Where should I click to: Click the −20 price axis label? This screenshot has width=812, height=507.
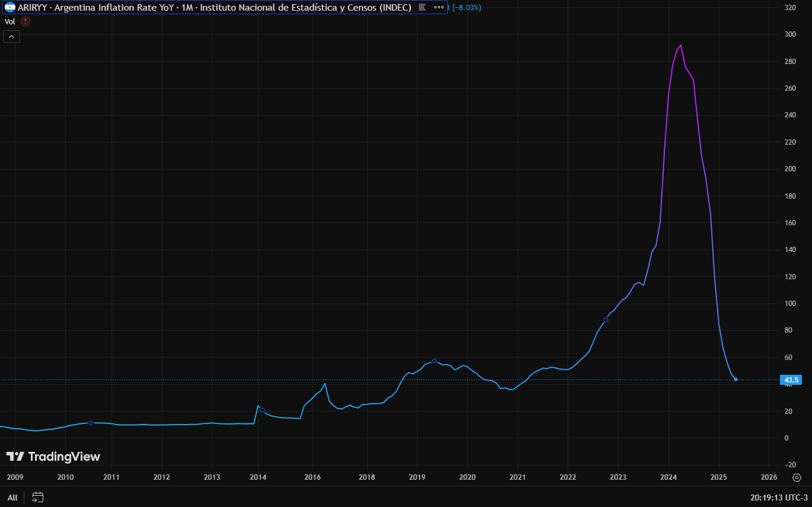tap(789, 465)
